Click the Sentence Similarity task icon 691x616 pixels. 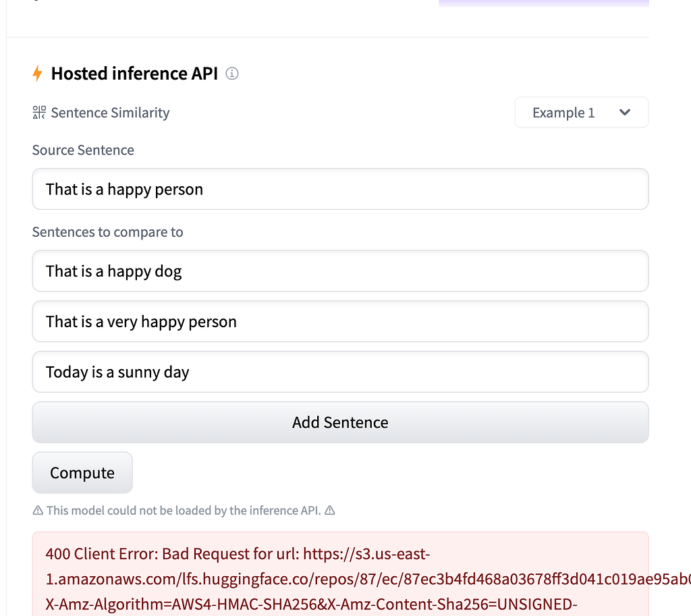pyautogui.click(x=38, y=113)
